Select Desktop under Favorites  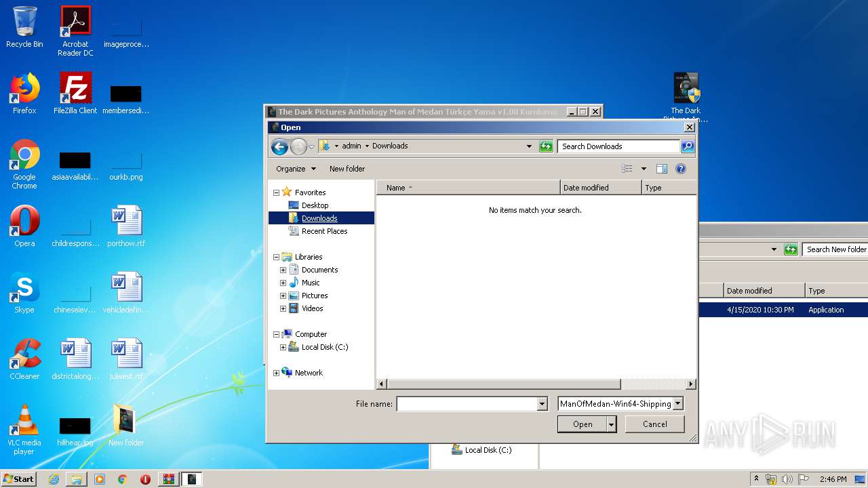tap(315, 205)
